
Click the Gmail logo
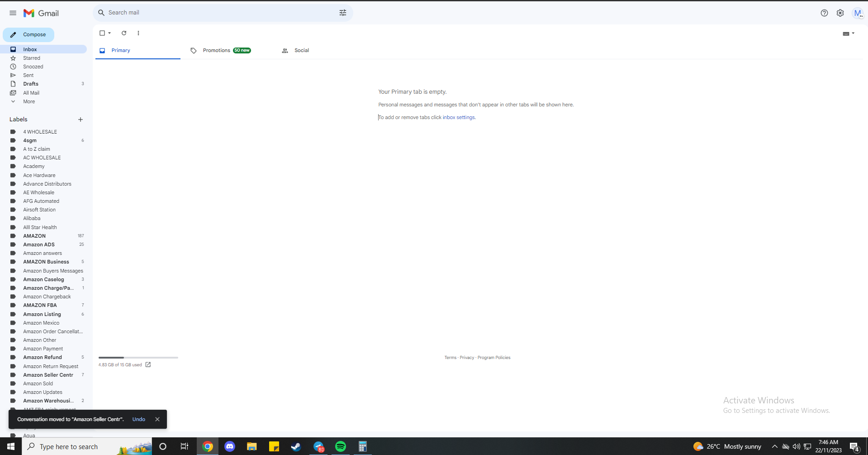(x=41, y=13)
